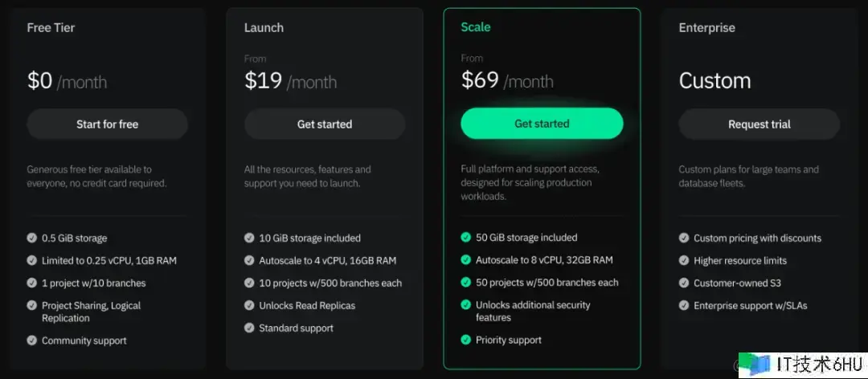Click the green Get started button for Scale
This screenshot has width=868, height=379.
[542, 124]
